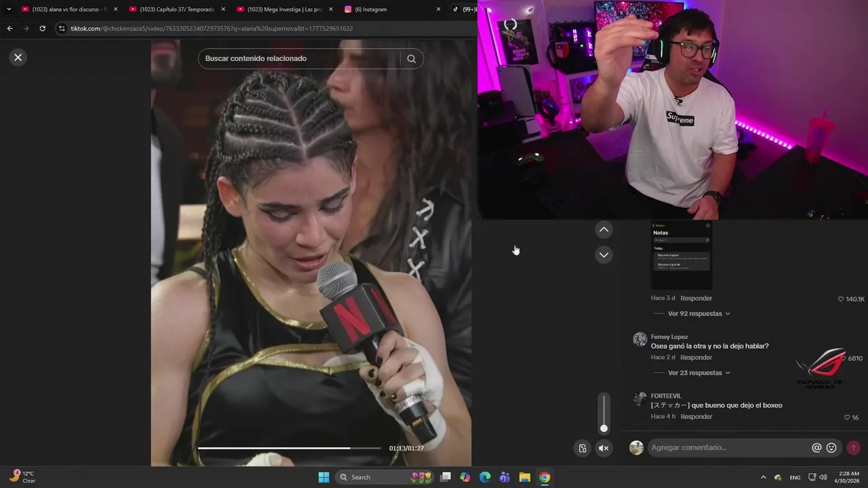Click the Chrome icon in the taskbar

coord(545,477)
